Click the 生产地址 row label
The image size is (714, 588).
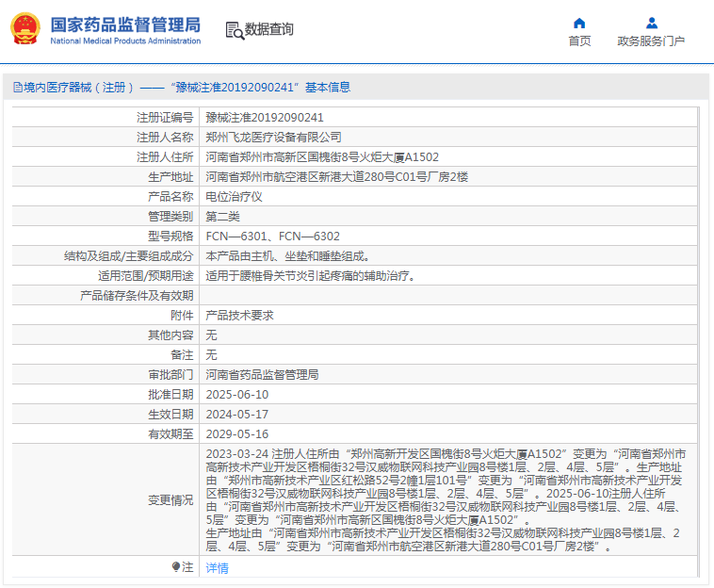click(170, 177)
